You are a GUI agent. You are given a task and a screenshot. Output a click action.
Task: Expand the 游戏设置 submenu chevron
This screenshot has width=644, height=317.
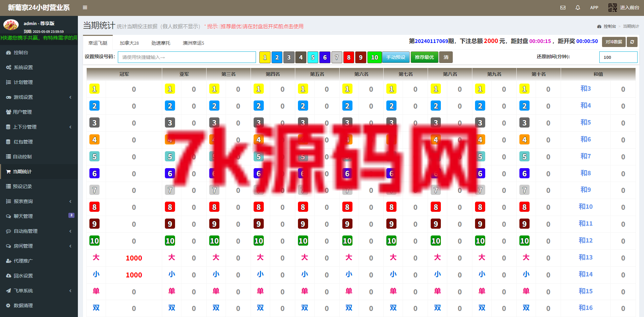[x=70, y=97]
